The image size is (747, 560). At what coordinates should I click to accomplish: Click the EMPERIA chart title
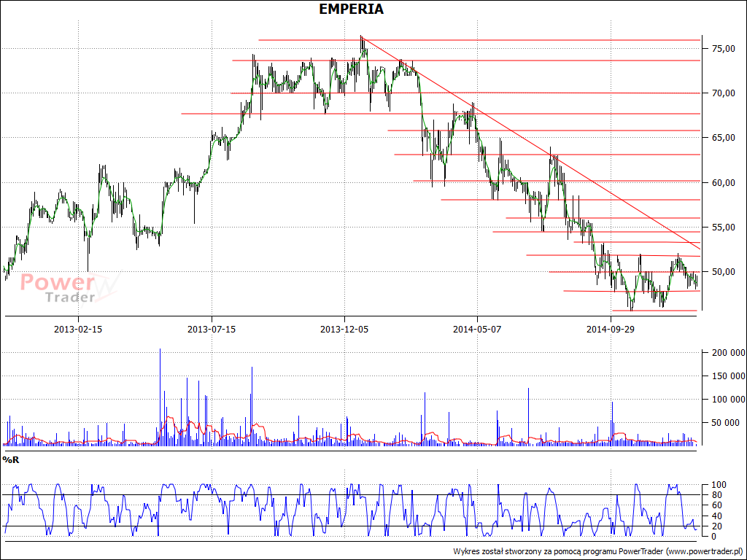tap(351, 9)
